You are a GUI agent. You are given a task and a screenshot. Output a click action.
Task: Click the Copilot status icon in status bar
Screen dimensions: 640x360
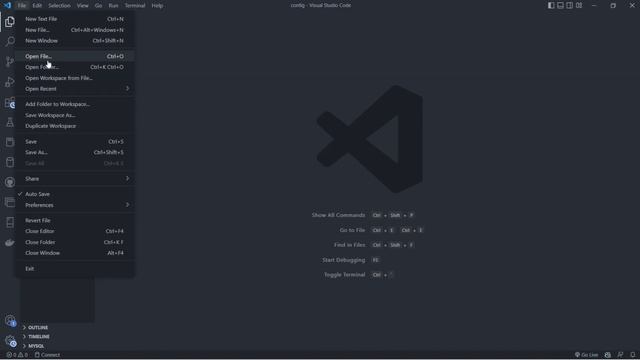(x=608, y=355)
